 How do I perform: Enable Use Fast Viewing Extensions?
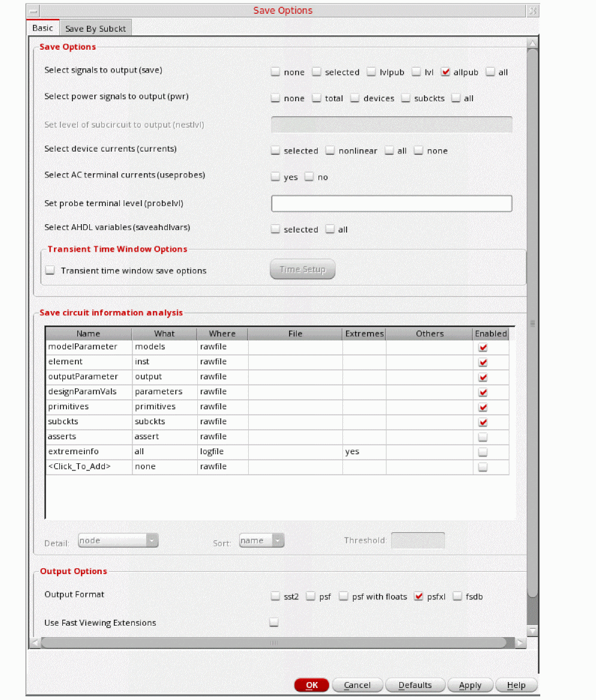(x=274, y=622)
